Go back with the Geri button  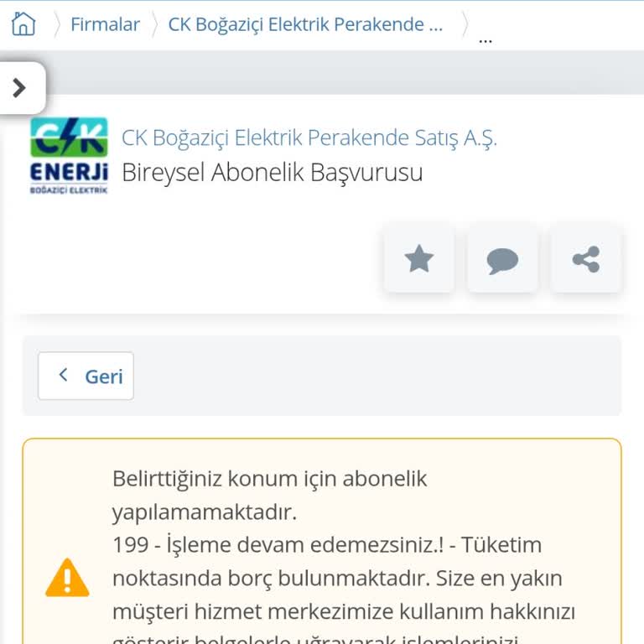pos(86,376)
